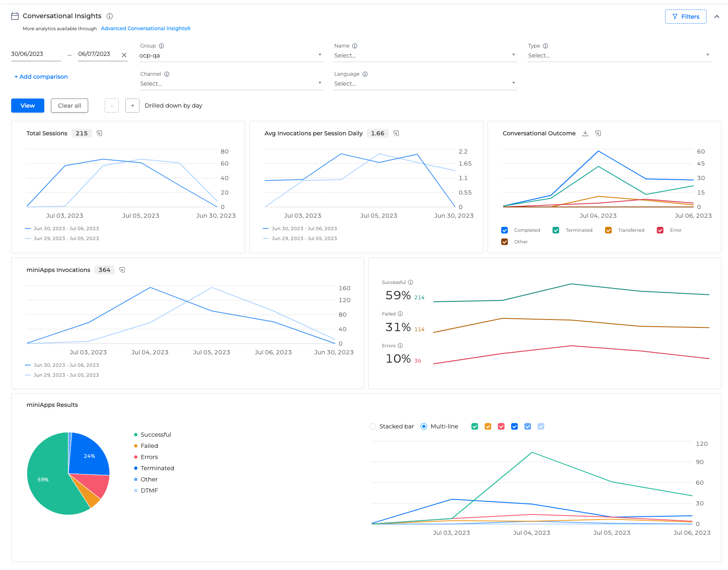Click the info icon next to Successful
This screenshot has height=570, width=728.
pos(411,282)
